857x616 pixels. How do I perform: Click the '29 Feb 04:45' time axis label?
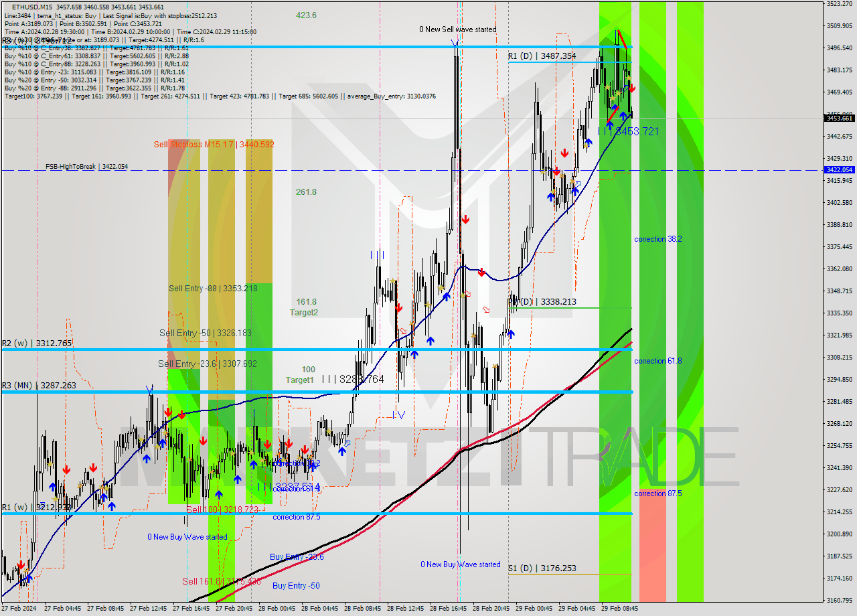tap(577, 609)
